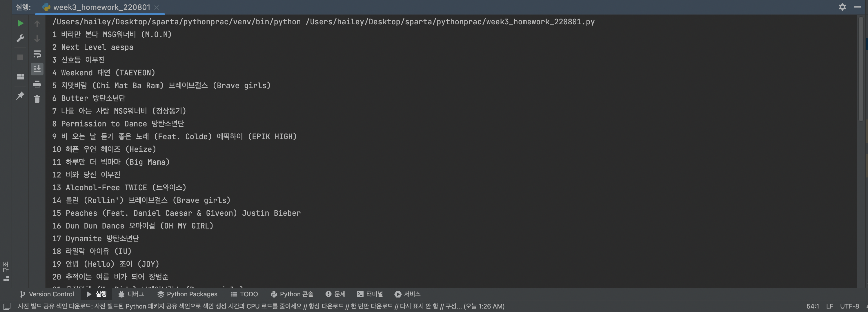Click the script file path in command line
Image resolution: width=868 pixels, height=312 pixels.
click(450, 22)
